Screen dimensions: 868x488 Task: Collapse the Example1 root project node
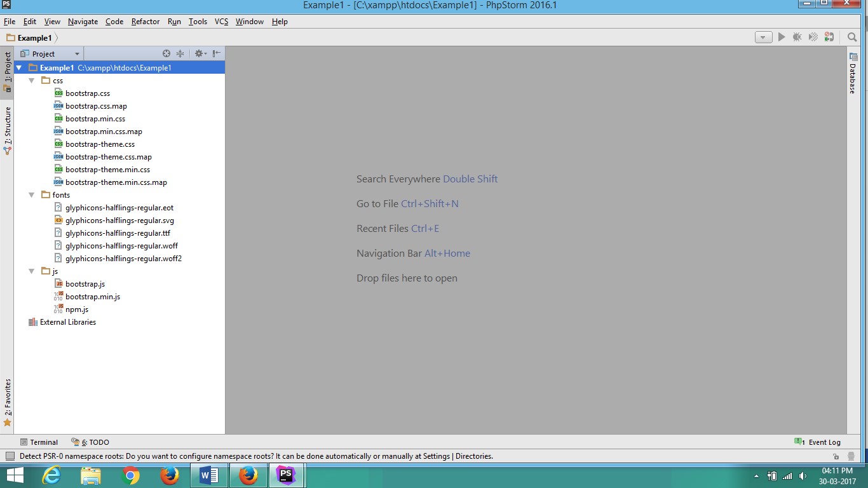tap(19, 68)
